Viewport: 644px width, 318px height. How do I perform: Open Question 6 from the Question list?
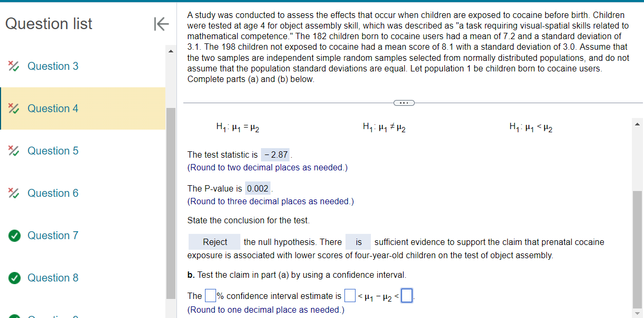(x=53, y=193)
